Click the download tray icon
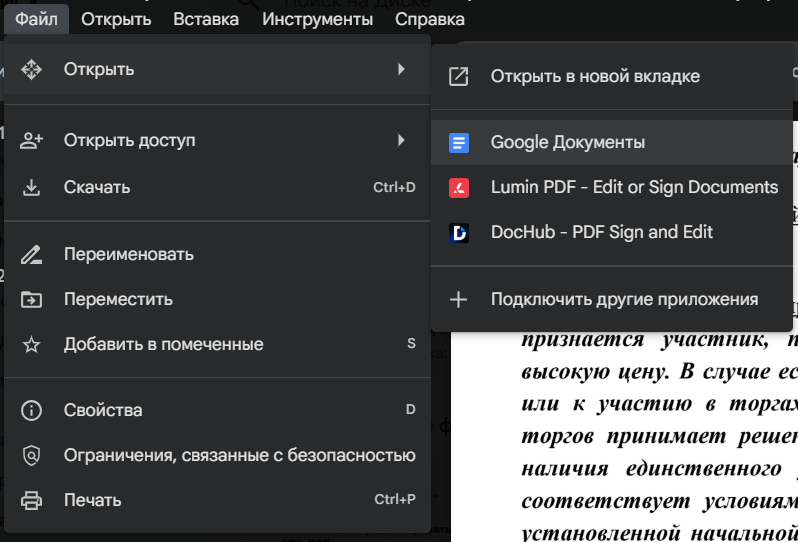798x542 pixels. coord(32,187)
